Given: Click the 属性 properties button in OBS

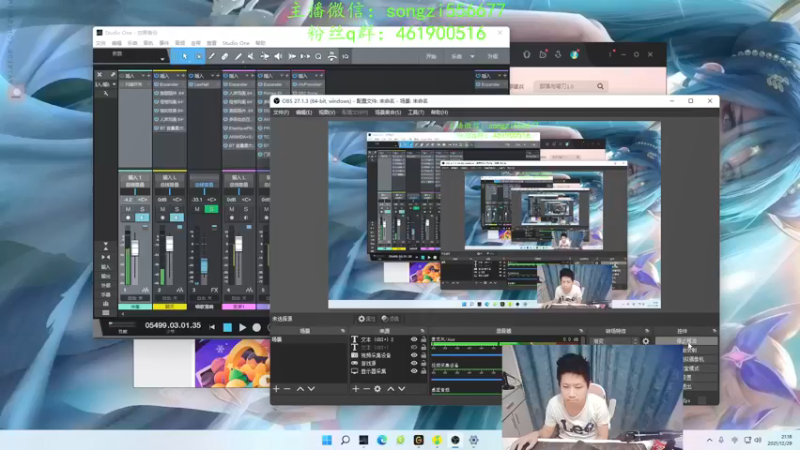Looking at the screenshot, I should (x=366, y=319).
